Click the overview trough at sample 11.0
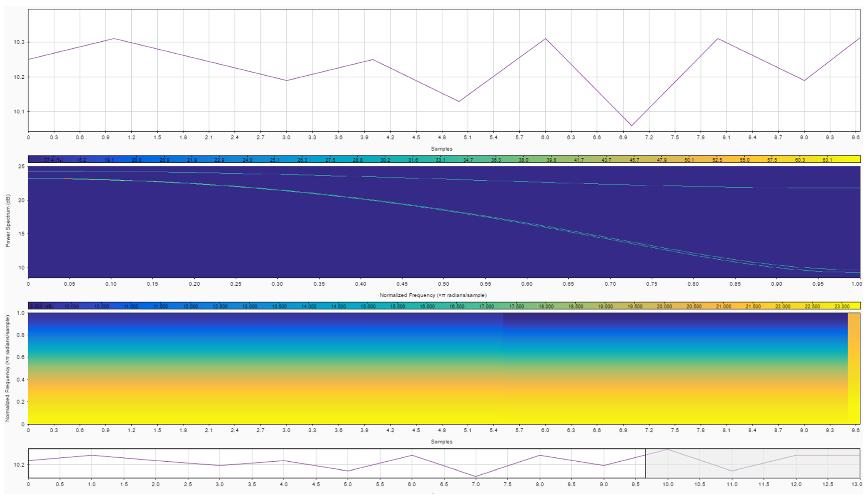The height and width of the screenshot is (498, 868). 732,471
